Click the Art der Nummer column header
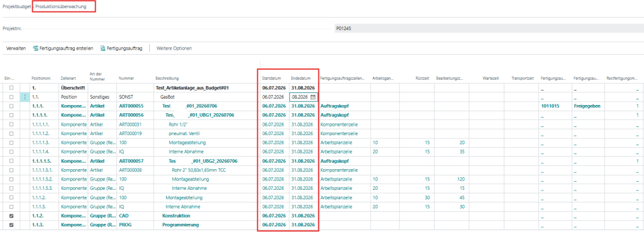Screen dimensions: 644x232 [97, 76]
